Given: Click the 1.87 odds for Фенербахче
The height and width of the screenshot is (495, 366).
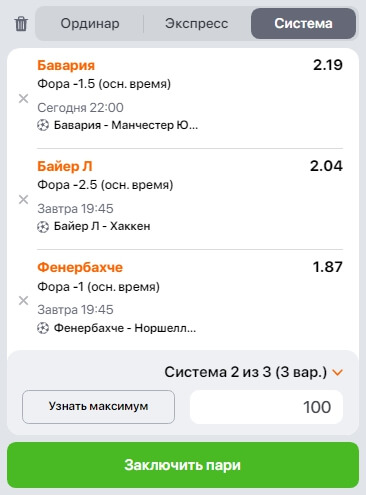Looking at the screenshot, I should (x=328, y=267).
